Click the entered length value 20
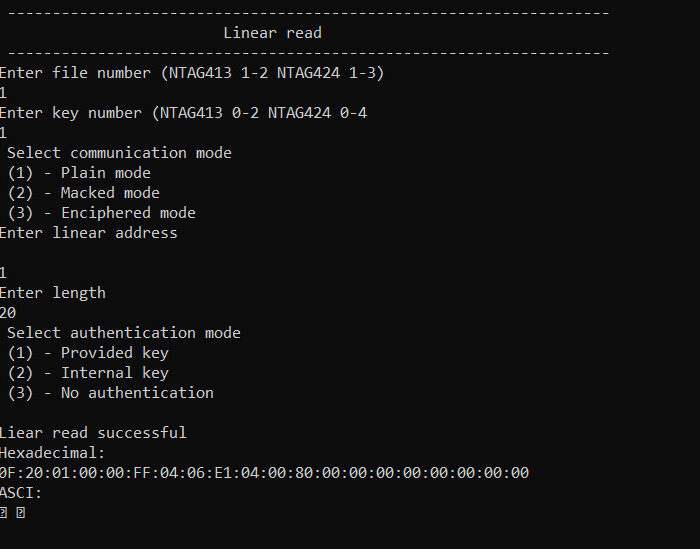The height and width of the screenshot is (549, 700). pos(8,313)
